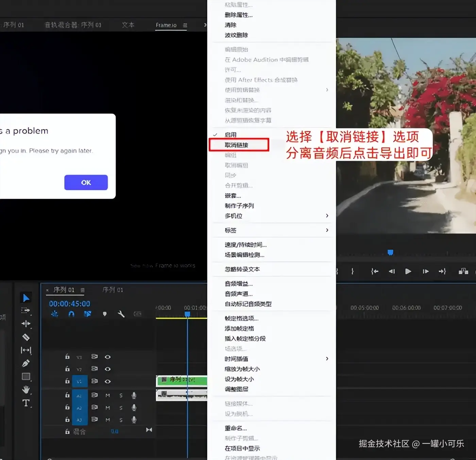
Task: Select the Type tool
Action: click(x=26, y=403)
